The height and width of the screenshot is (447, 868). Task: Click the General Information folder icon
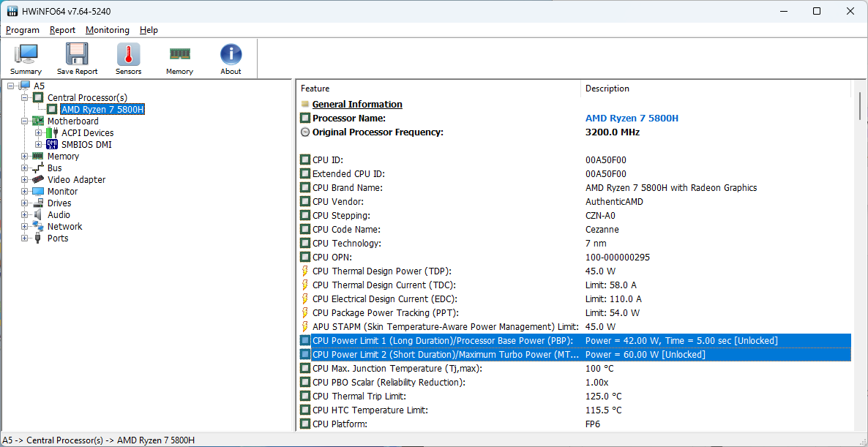pos(305,104)
